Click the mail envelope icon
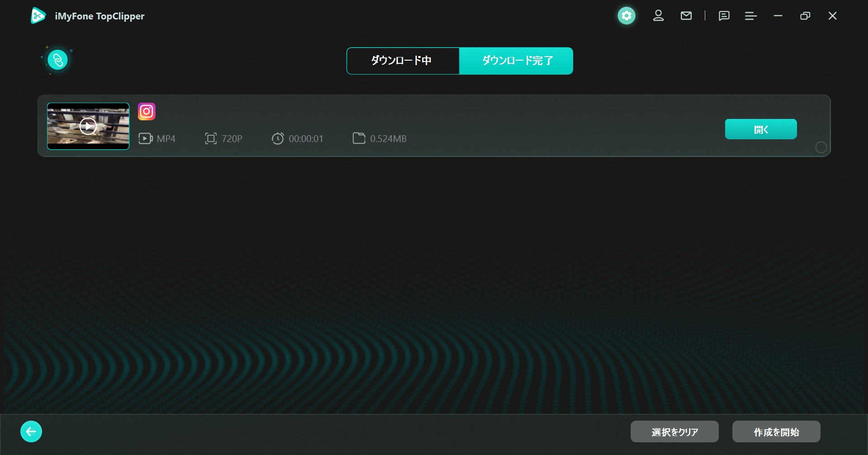The image size is (868, 455). [686, 16]
